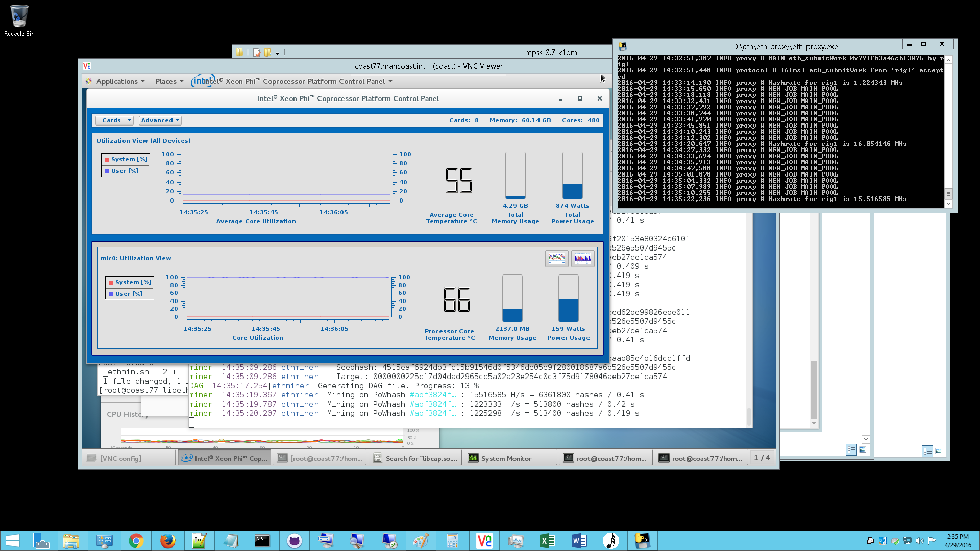Click the 2137.0 MB mic0 memory usage gauge
This screenshot has width=980, height=551.
512,298
